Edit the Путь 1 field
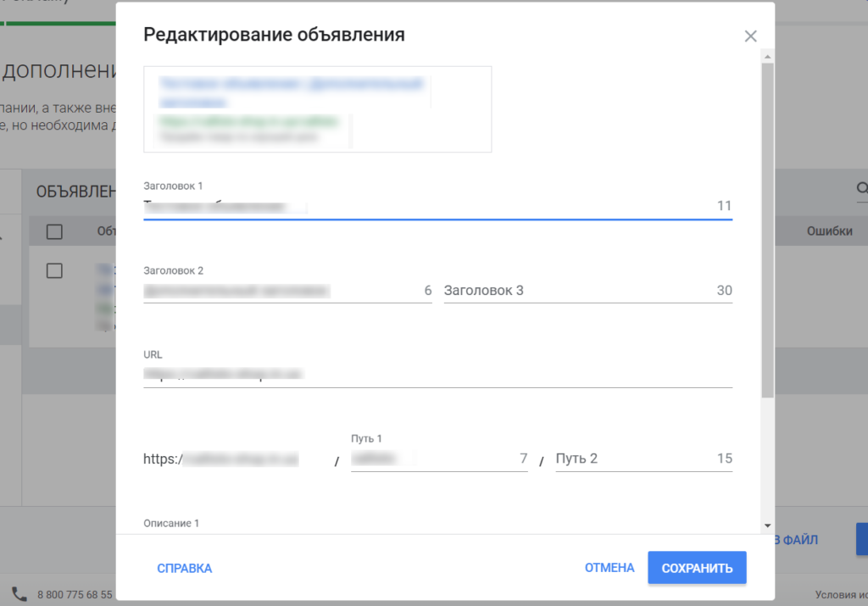The image size is (868, 606). pos(428,459)
